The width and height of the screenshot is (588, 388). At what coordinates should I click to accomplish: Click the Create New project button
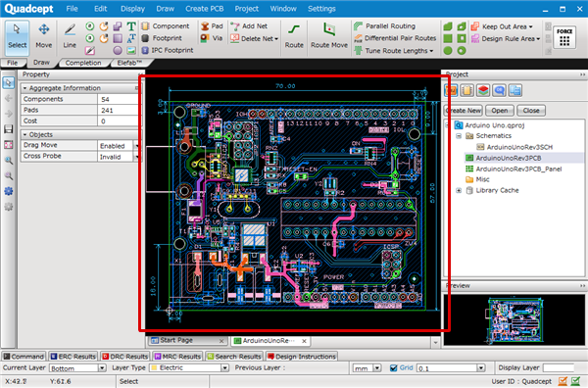pyautogui.click(x=464, y=111)
